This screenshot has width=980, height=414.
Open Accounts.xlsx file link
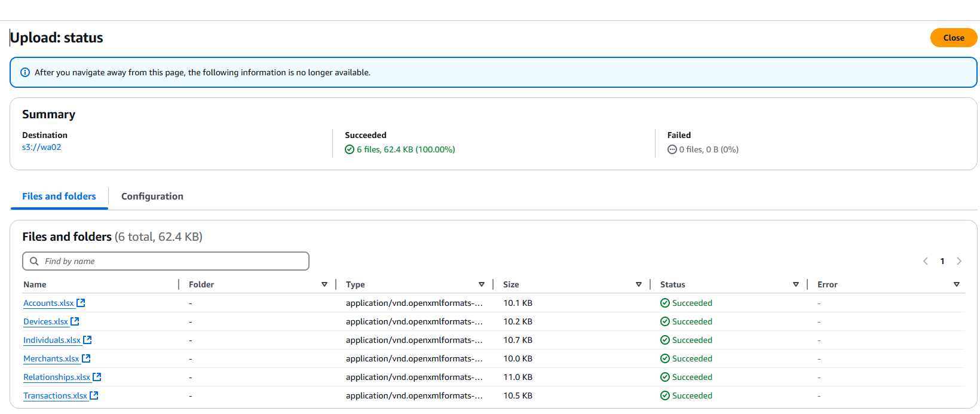click(x=48, y=303)
